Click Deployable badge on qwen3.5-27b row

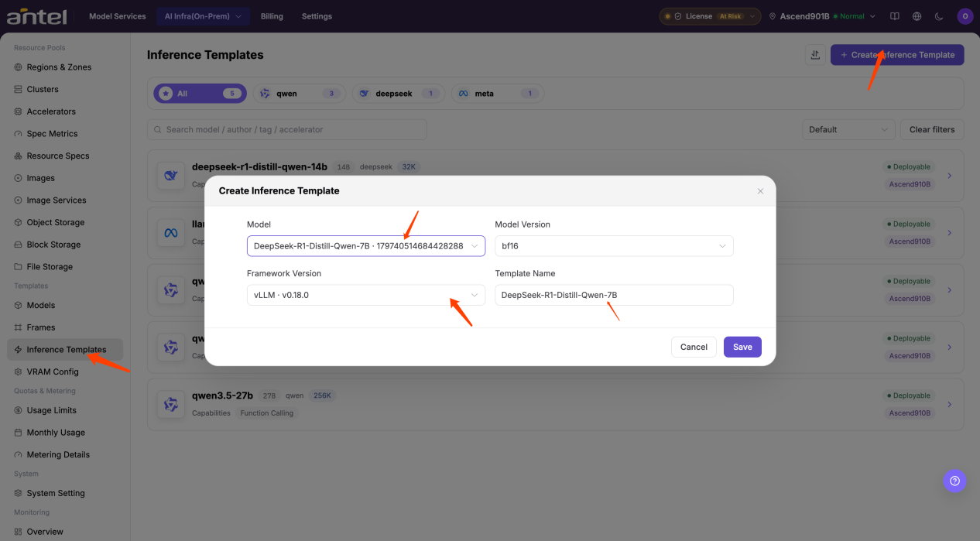click(x=908, y=395)
